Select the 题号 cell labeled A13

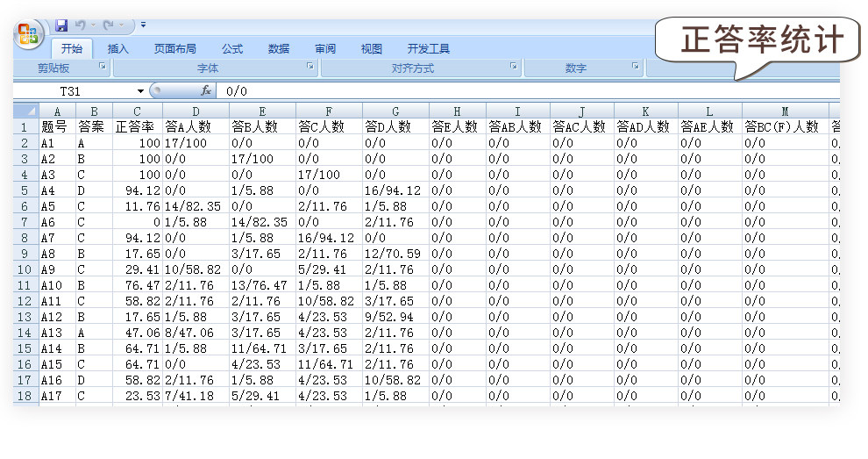(57, 333)
